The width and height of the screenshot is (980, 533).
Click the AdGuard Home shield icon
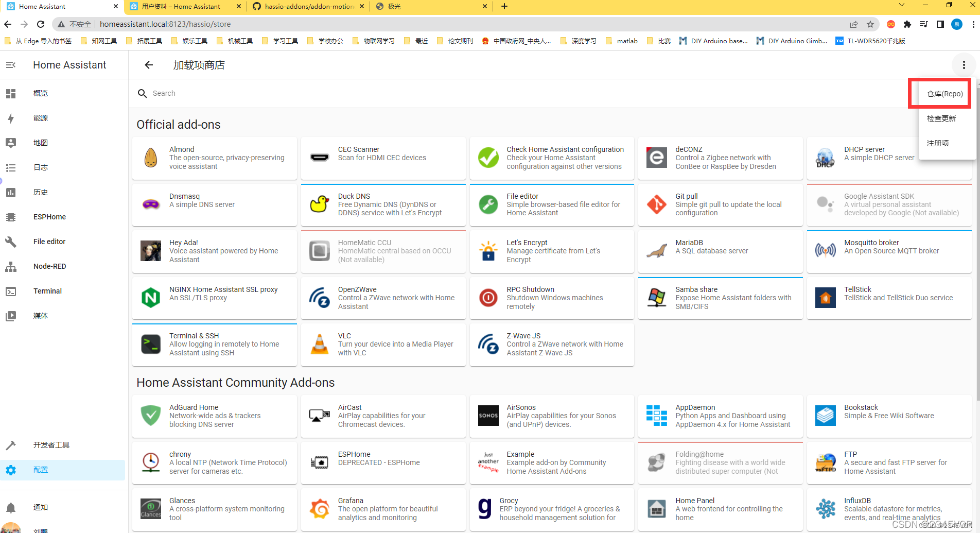151,416
